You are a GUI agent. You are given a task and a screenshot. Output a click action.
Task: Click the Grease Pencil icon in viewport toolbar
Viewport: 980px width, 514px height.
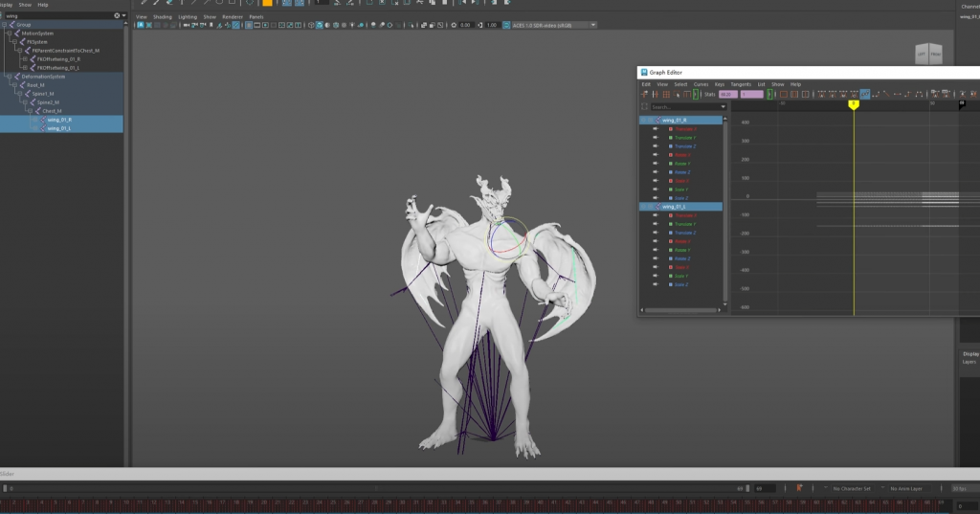coord(236,25)
